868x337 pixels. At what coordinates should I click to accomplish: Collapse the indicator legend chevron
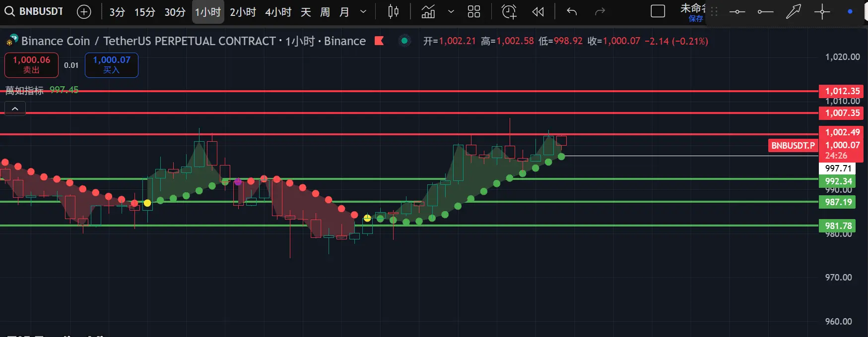[x=15, y=109]
